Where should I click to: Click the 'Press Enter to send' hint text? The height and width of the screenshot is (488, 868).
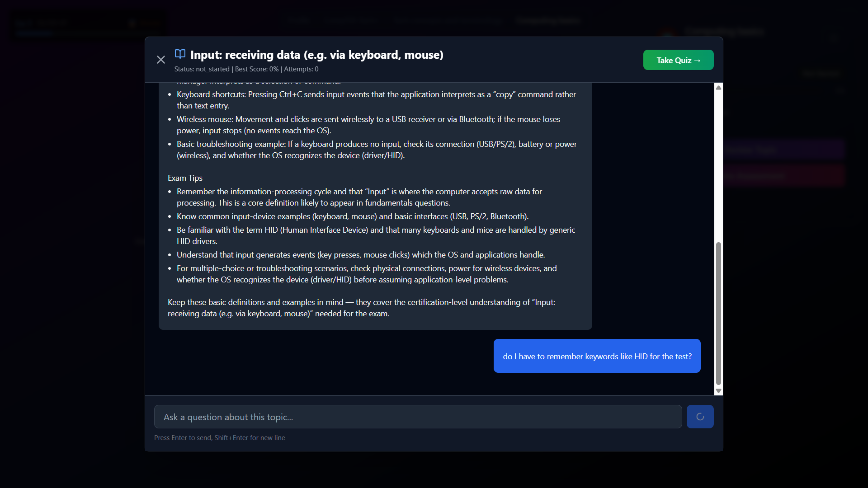pyautogui.click(x=219, y=438)
